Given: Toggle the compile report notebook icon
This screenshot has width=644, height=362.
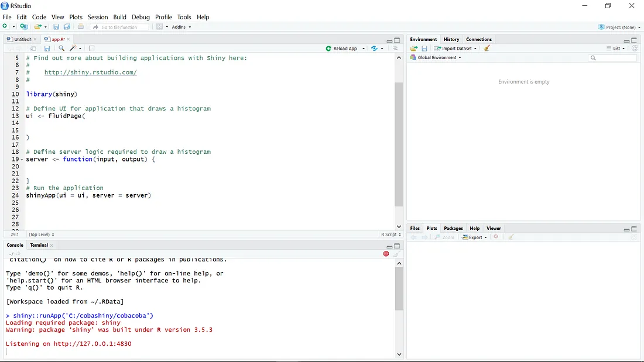Looking at the screenshot, I should 91,49.
